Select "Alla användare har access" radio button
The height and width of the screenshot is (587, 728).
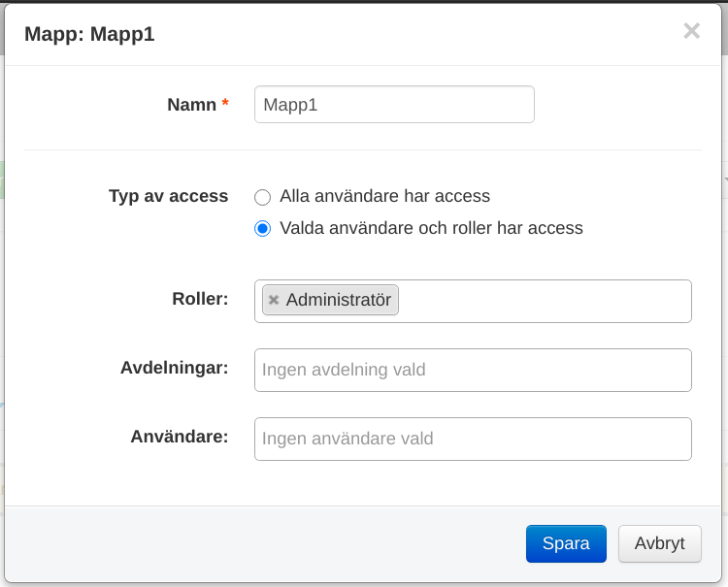coord(262,197)
